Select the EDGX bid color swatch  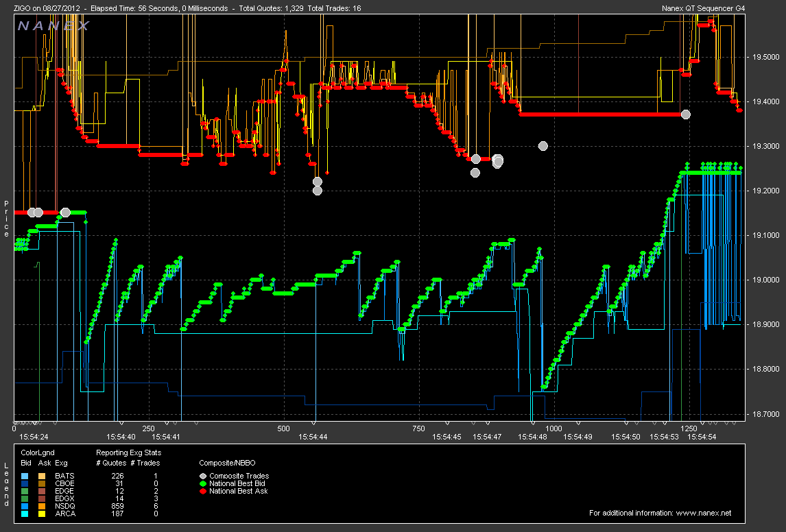coord(25,498)
